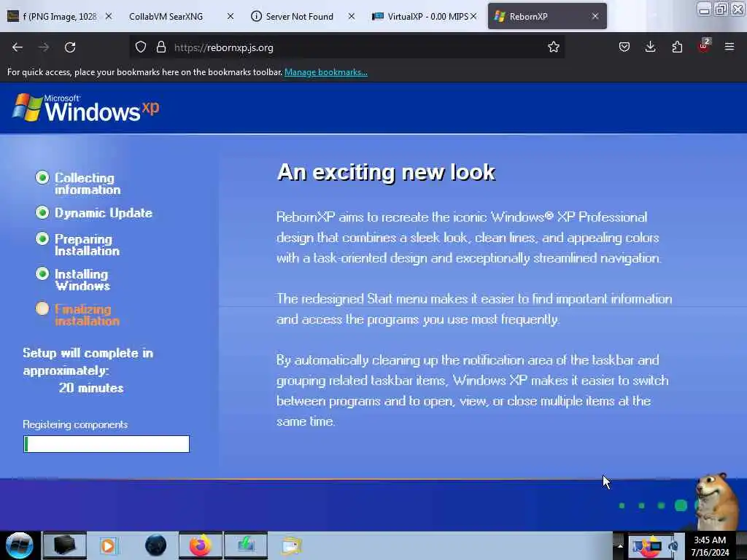The height and width of the screenshot is (560, 747).
Task: Click the 'Dynamic Update' step label
Action: click(104, 213)
